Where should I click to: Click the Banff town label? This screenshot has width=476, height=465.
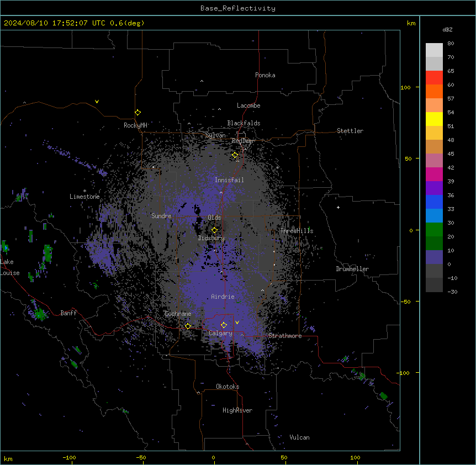pyautogui.click(x=68, y=313)
